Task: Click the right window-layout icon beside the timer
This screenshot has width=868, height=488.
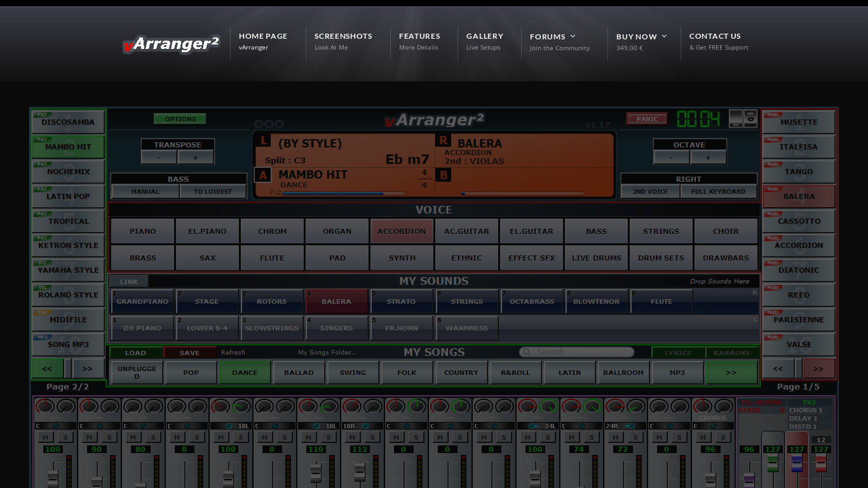Action: point(750,118)
